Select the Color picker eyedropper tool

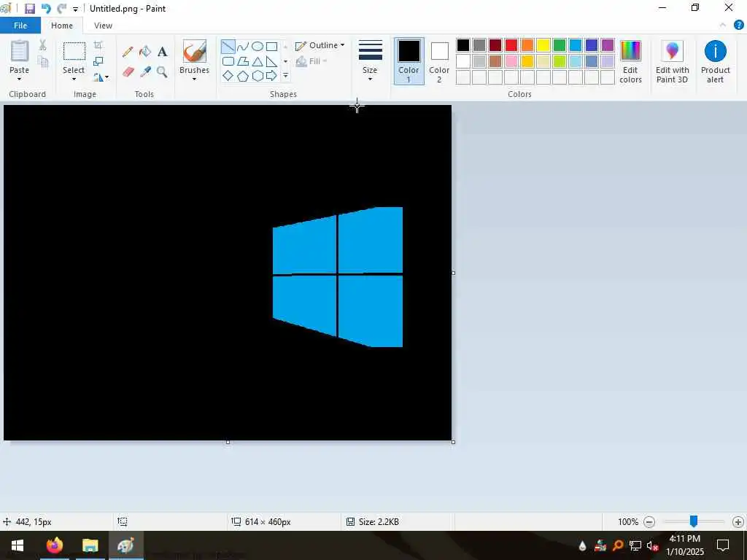click(145, 72)
